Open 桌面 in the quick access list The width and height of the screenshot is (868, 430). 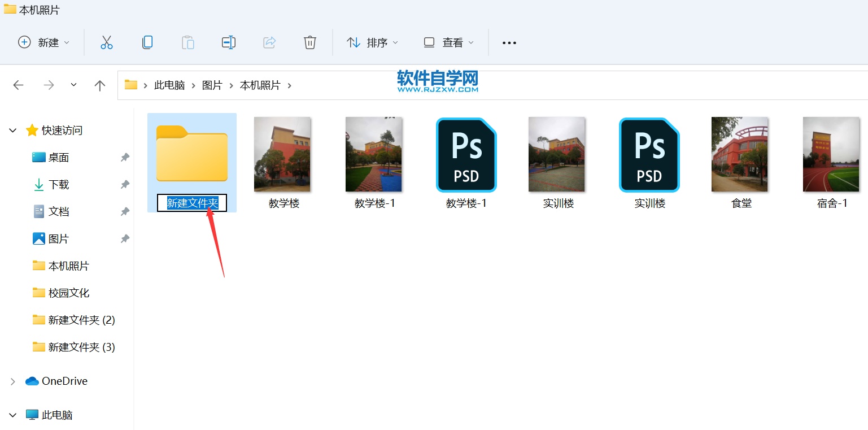58,158
